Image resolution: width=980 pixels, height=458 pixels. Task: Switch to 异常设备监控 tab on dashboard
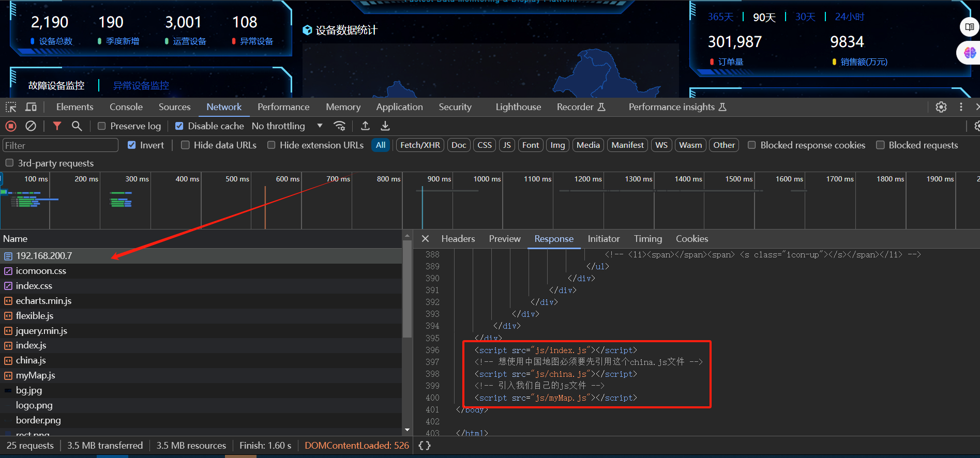click(x=141, y=86)
